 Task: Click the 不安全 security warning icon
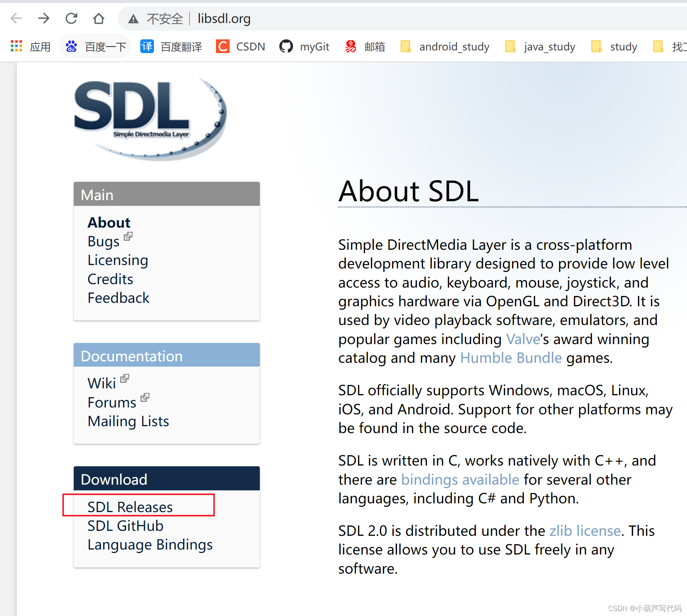coord(133,18)
